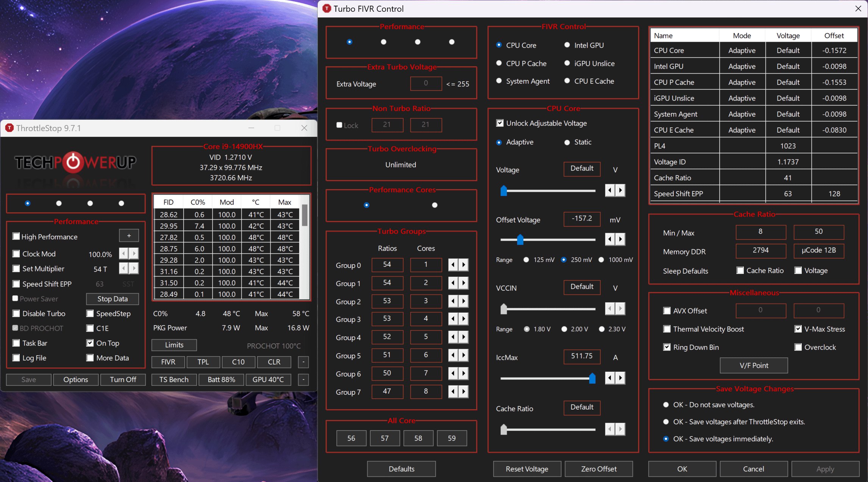Image resolution: width=868 pixels, height=482 pixels.
Task: Toggle Thermal Velocity Boost checkbox
Action: point(667,329)
